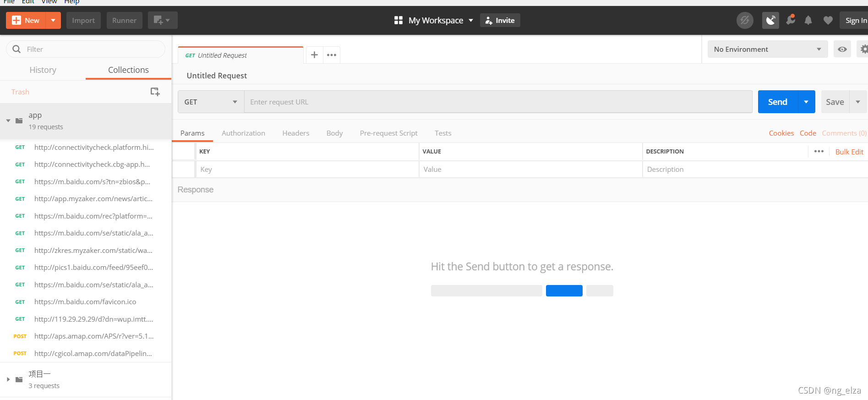Viewport: 868px width, 400px height.
Task: Select the Authorization tab
Action: [x=243, y=133]
